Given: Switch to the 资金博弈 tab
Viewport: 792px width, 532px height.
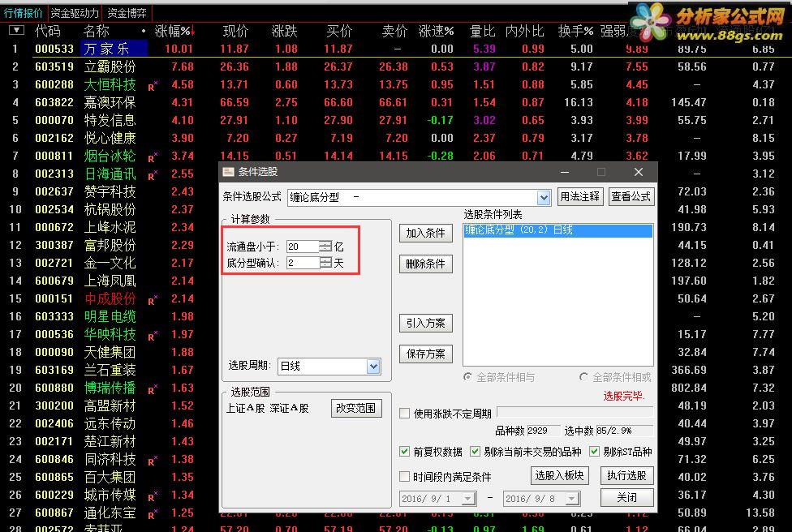Looking at the screenshot, I should point(127,13).
